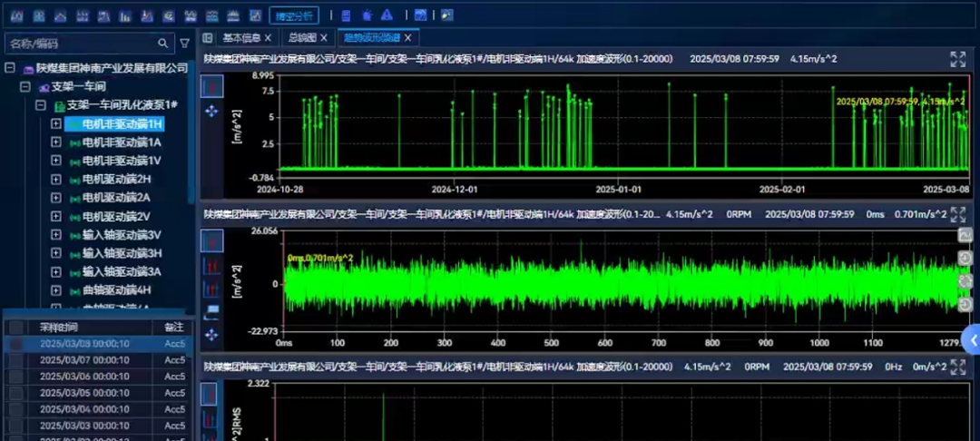Tick the checkbox for 2025/03/08 00:00:10
This screenshot has width=980, height=441.
click(x=16, y=344)
